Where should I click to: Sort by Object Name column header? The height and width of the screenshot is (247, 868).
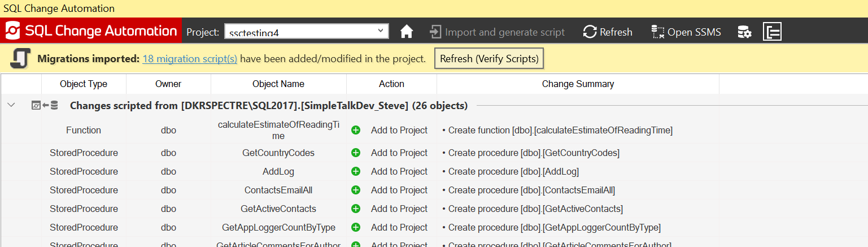(278, 84)
